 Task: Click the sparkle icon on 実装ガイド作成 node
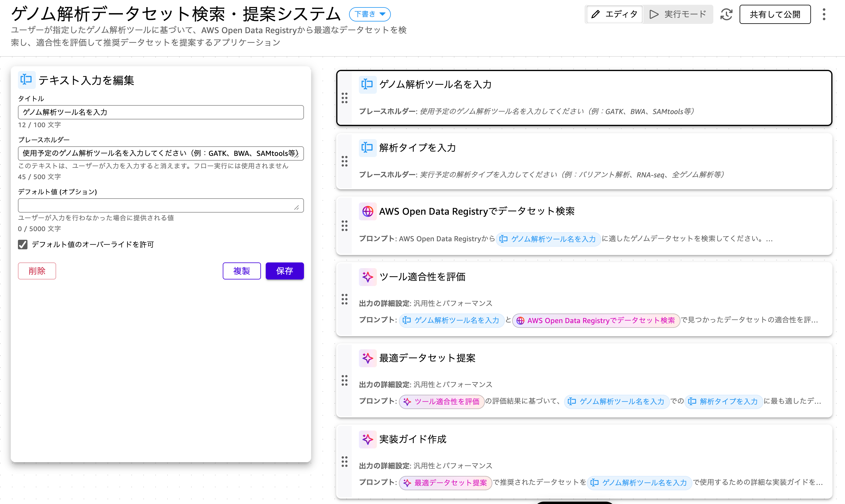[368, 439]
